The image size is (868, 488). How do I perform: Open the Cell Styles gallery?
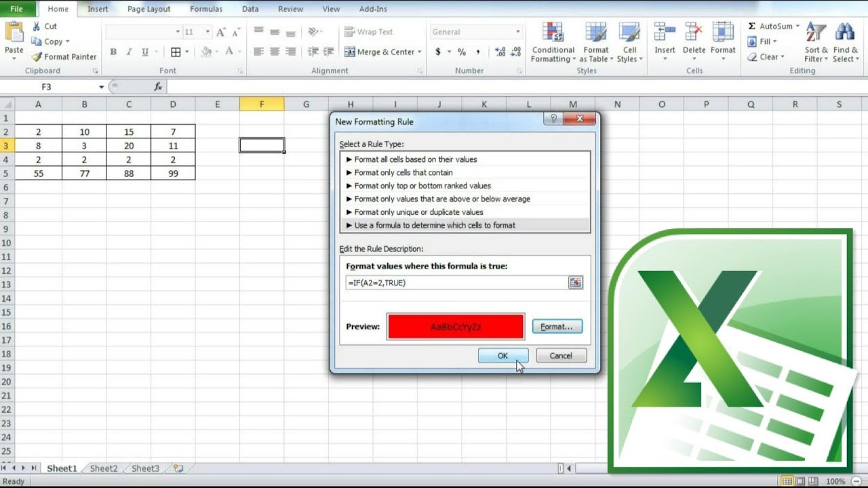point(629,43)
